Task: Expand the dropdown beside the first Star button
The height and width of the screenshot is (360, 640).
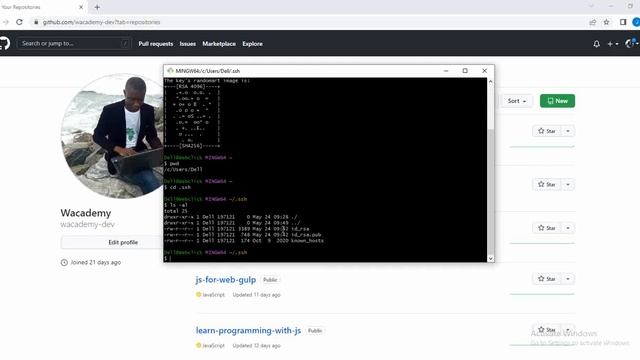Action: click(568, 131)
